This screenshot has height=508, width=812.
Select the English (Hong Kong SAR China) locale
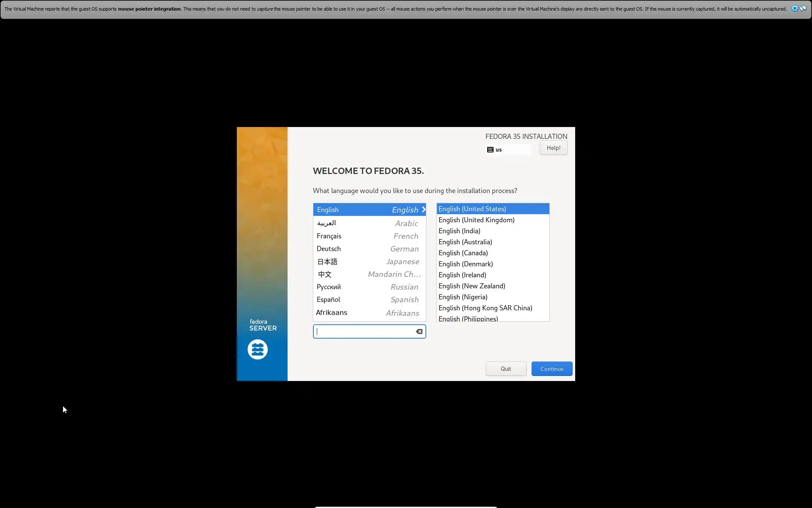click(485, 308)
